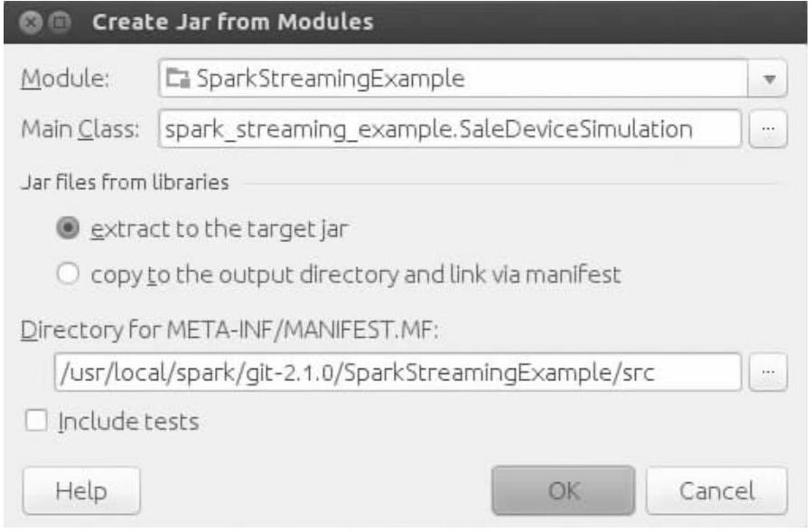Viewport: 812px width, 532px height.
Task: Choose the "copy to the output directory" radio button
Action: click(x=67, y=275)
